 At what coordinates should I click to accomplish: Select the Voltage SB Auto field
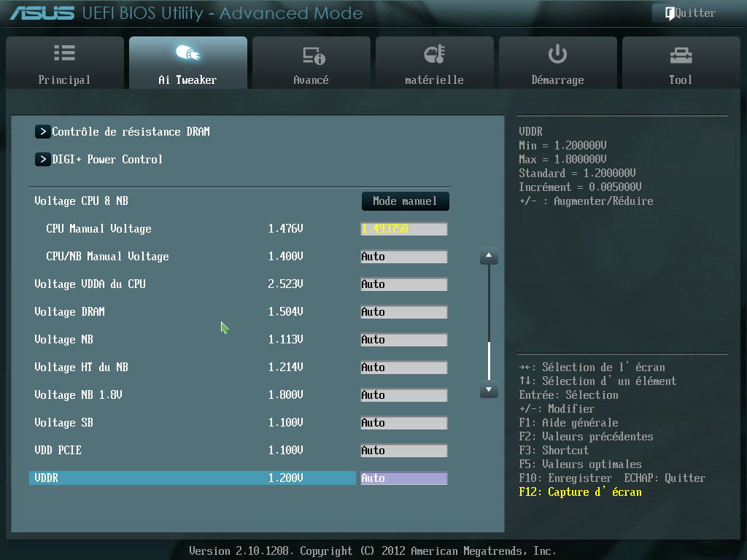point(404,422)
